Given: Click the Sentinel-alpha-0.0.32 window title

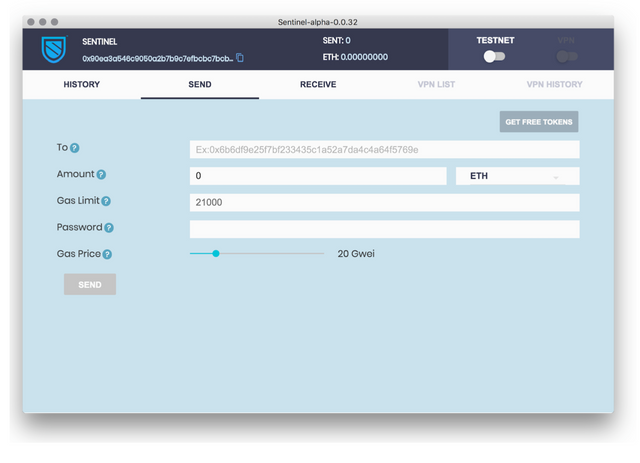Looking at the screenshot, I should (x=318, y=22).
